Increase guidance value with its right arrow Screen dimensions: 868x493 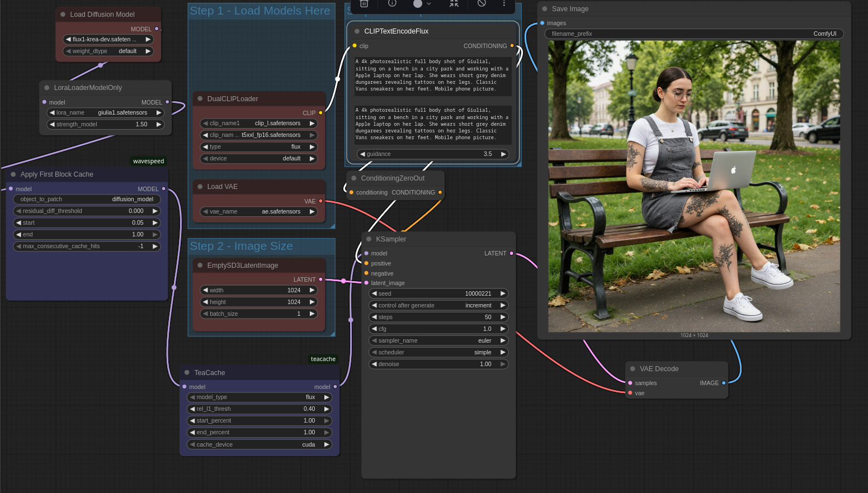pos(503,154)
